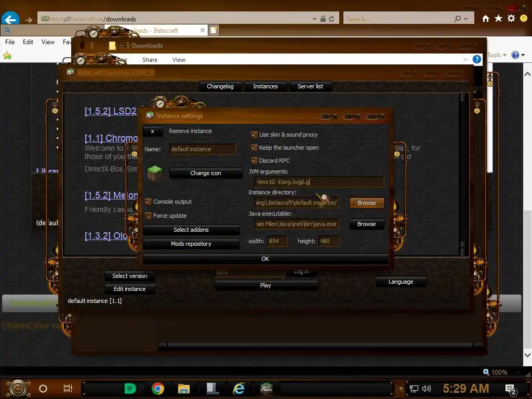Click the Select version button
The height and width of the screenshot is (399, 532).
[x=129, y=276]
